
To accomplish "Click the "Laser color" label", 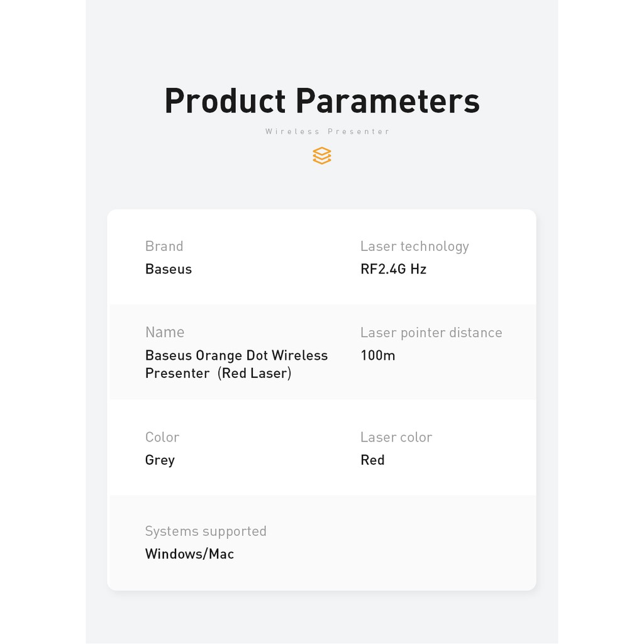I will (x=396, y=437).
